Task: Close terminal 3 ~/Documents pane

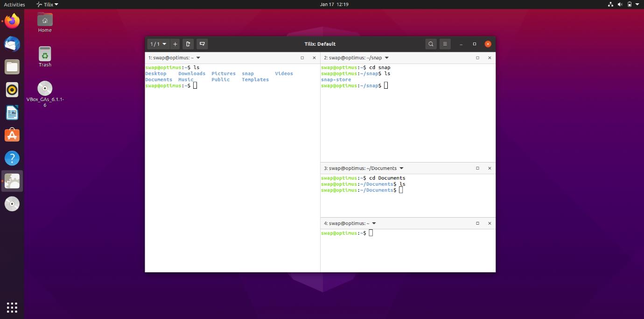Action: [490, 168]
